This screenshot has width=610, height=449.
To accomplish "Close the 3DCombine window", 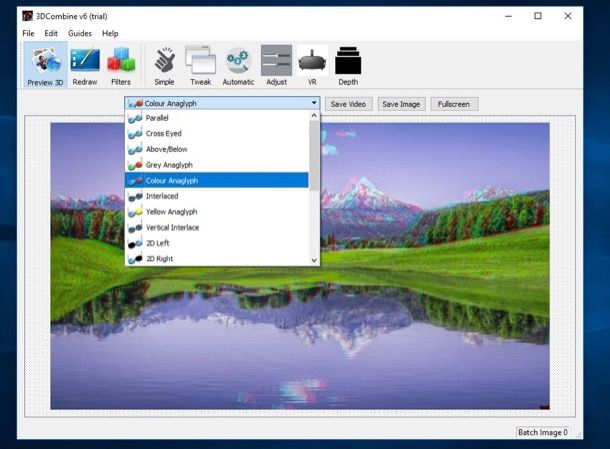I will click(x=568, y=16).
